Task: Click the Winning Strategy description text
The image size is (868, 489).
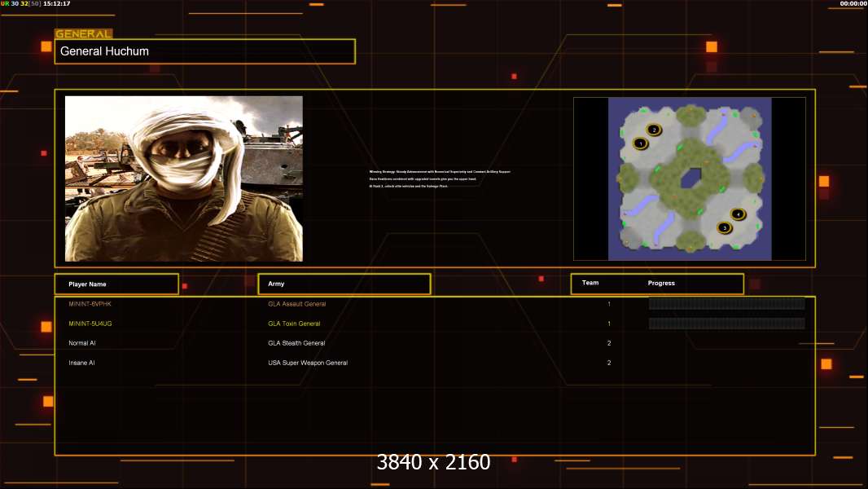Action: coord(440,178)
